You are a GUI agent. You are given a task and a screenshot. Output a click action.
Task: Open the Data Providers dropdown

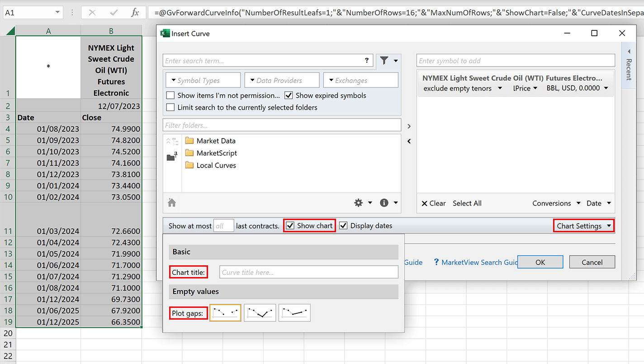282,80
